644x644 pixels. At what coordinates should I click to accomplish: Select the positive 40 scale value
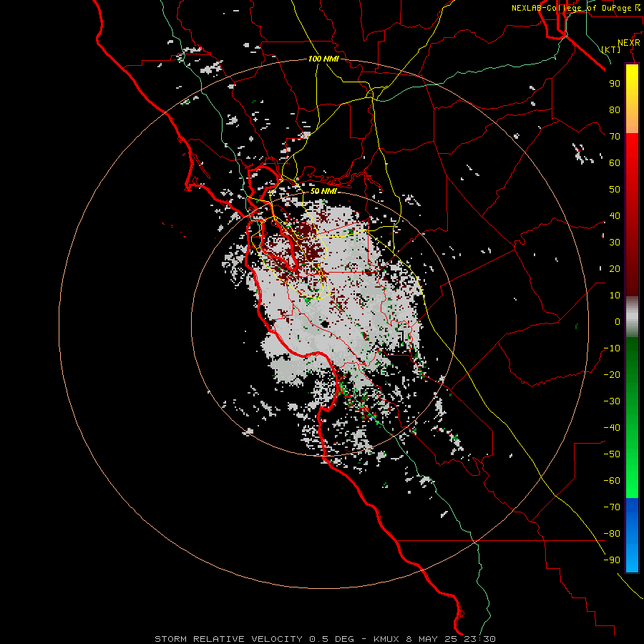point(615,215)
